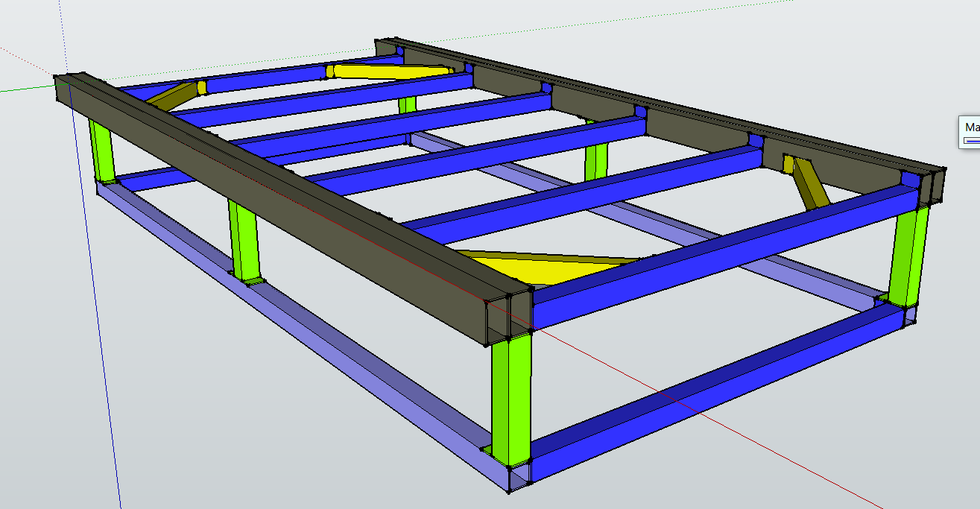Click the bright yellow brace at the back
Screen dimensions: 980x509
[388, 72]
